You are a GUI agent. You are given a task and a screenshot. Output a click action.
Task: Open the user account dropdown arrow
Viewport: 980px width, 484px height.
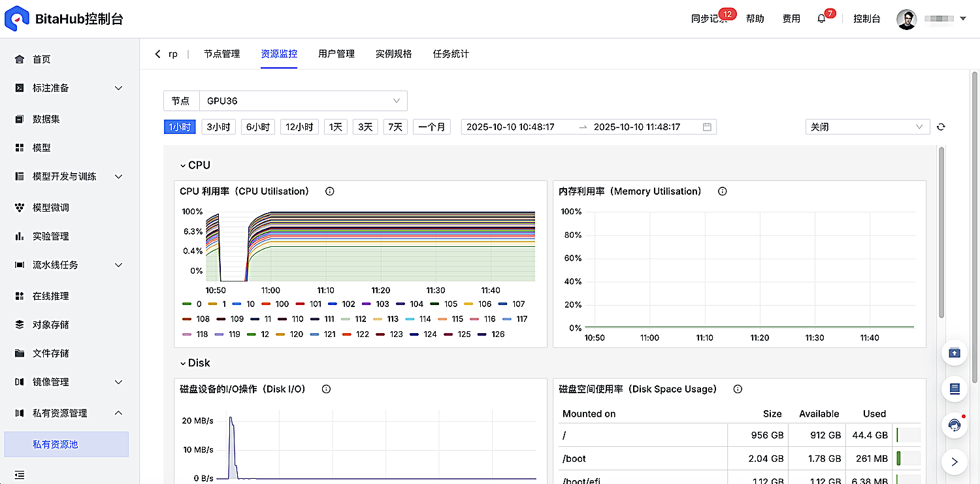[962, 19]
